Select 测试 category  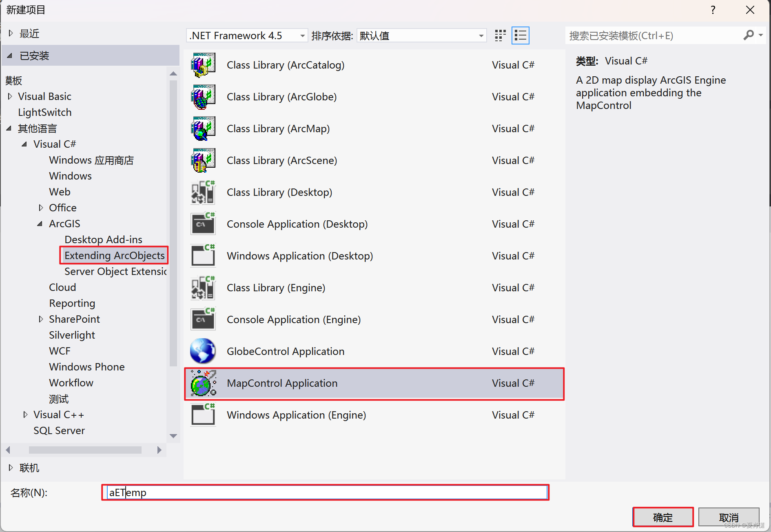pyautogui.click(x=59, y=399)
